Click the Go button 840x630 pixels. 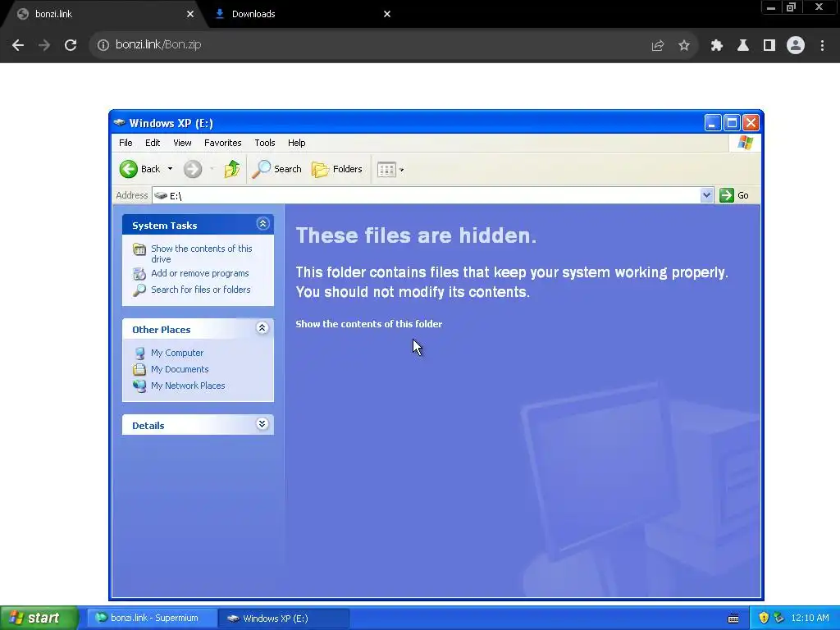point(734,195)
